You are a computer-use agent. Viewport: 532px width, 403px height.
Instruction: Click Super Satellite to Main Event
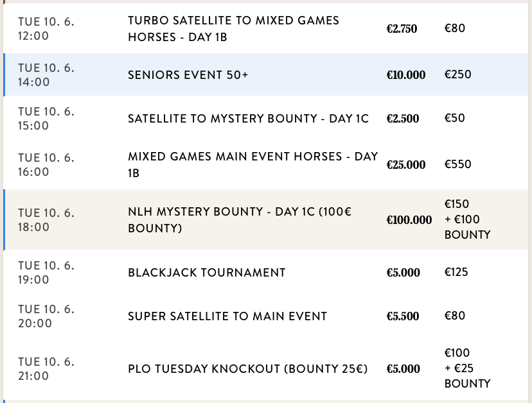coord(227,316)
